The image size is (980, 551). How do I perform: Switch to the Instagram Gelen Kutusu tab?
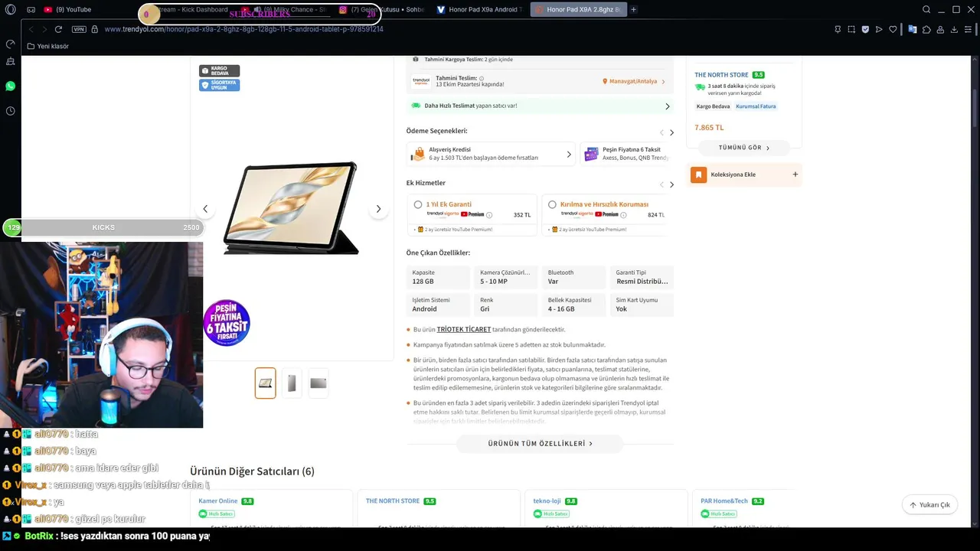coord(381,9)
